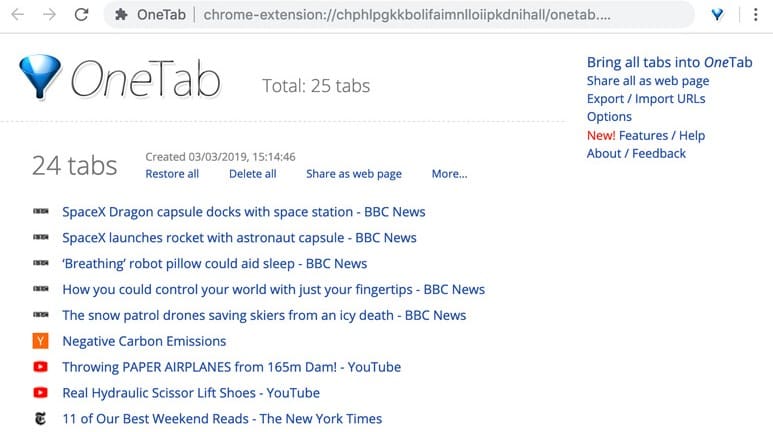Click the large OneTab funnel logo
Screen dimensions: 773x432
click(x=40, y=76)
